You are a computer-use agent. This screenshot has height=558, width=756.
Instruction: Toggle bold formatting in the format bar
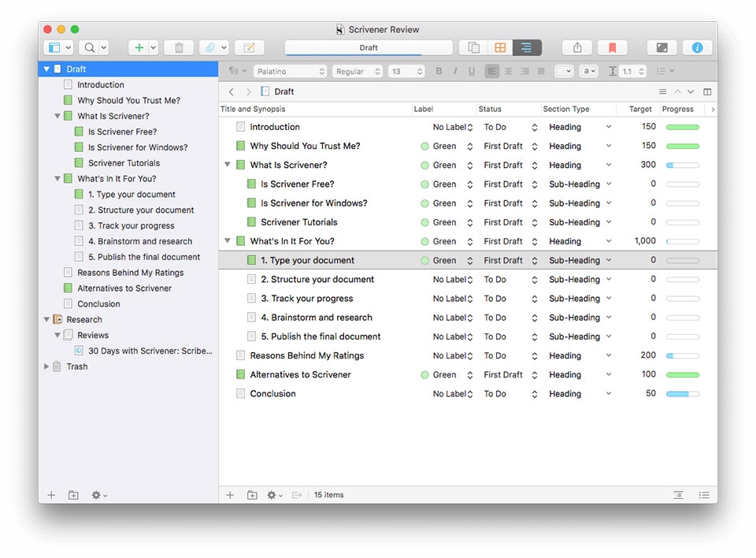pos(438,71)
